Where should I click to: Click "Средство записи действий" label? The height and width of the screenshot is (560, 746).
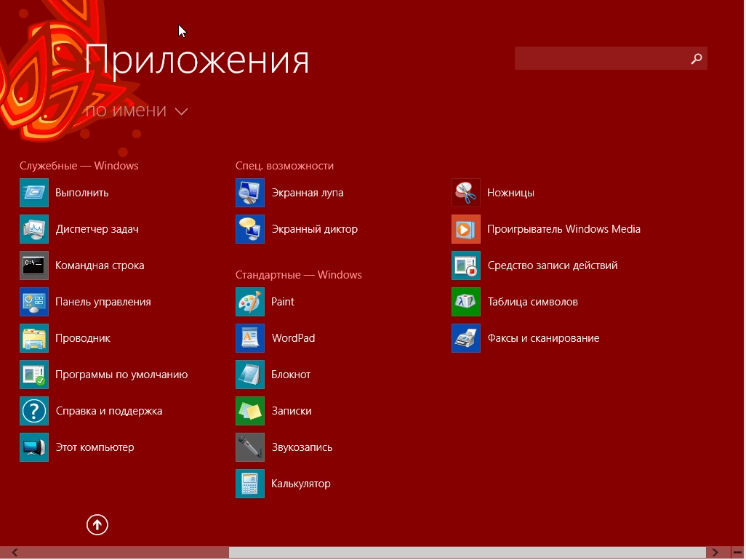pos(553,265)
